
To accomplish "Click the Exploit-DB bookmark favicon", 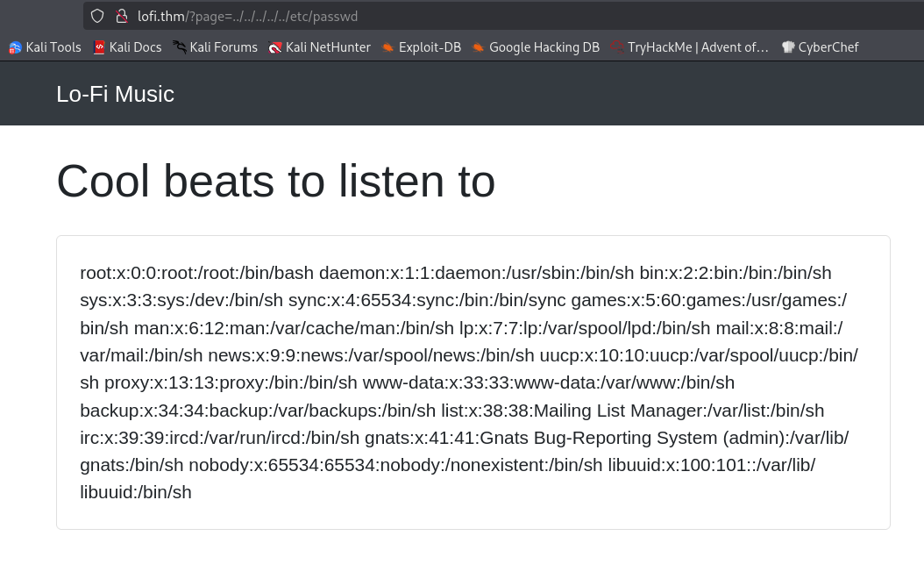I will (388, 47).
